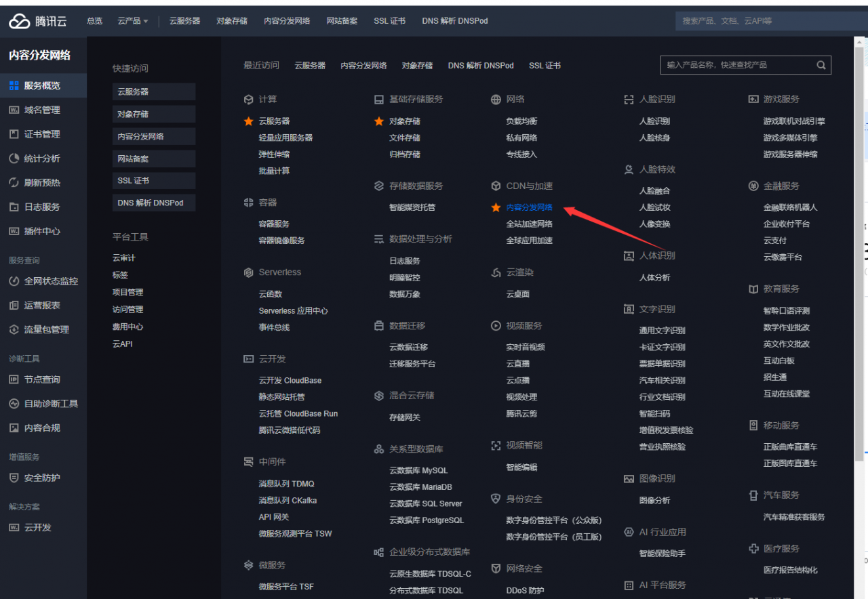Toggle the favorite star for 云服务器

pos(249,122)
